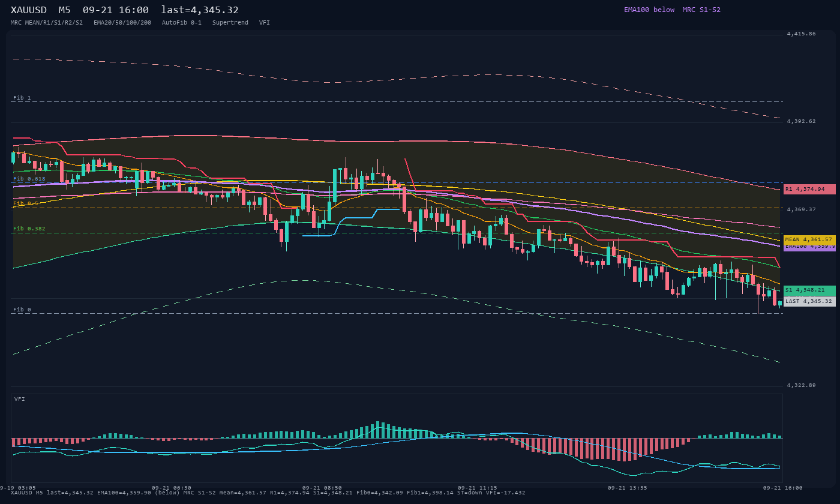This screenshot has width=840, height=504.
Task: Click the red "R1 4,374.94" price tag
Action: click(809, 189)
